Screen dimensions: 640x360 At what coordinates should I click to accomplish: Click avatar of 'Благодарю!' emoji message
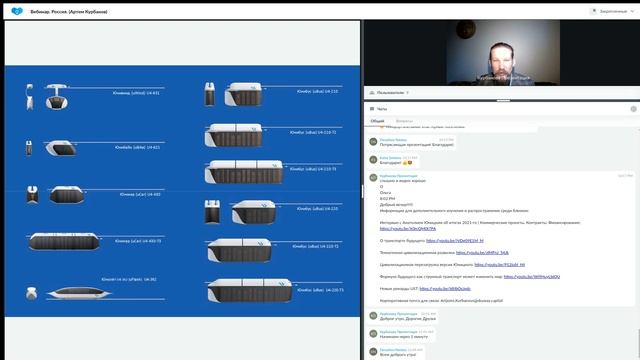pyautogui.click(x=373, y=160)
